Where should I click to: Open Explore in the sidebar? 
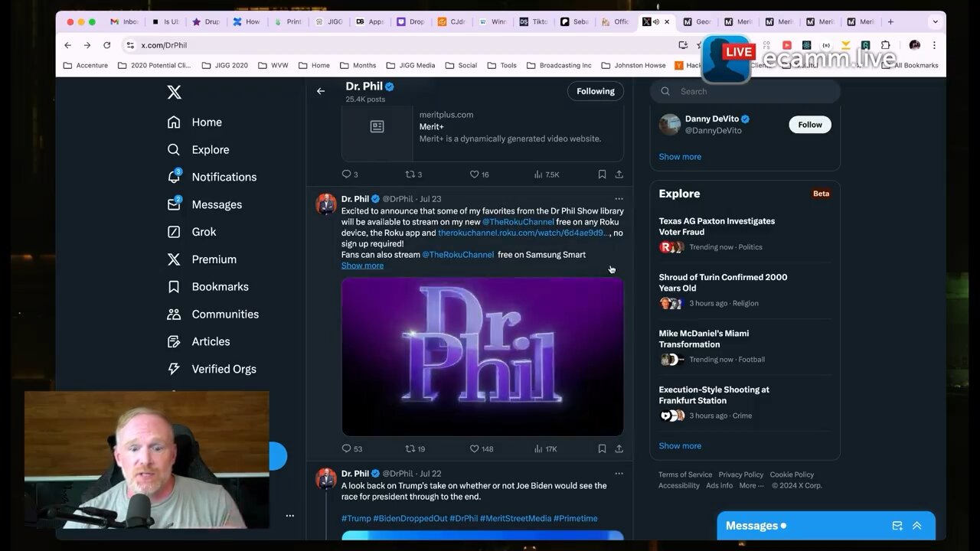point(198,150)
